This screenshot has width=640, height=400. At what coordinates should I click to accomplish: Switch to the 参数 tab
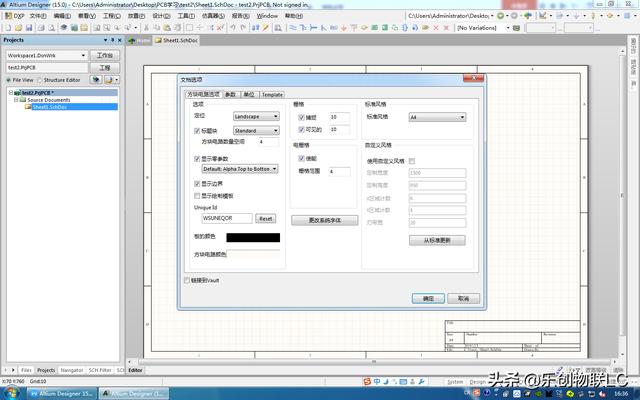click(231, 95)
